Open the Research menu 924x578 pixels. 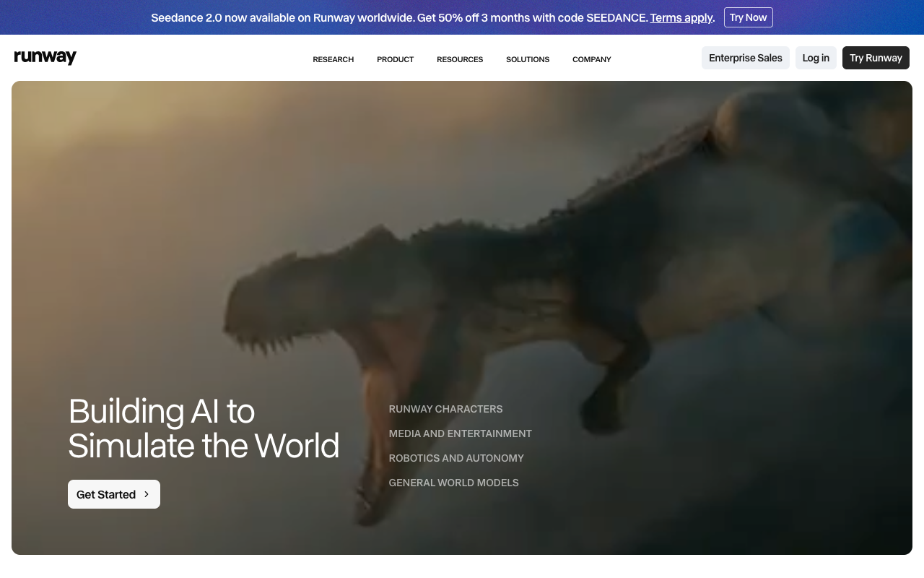333,59
